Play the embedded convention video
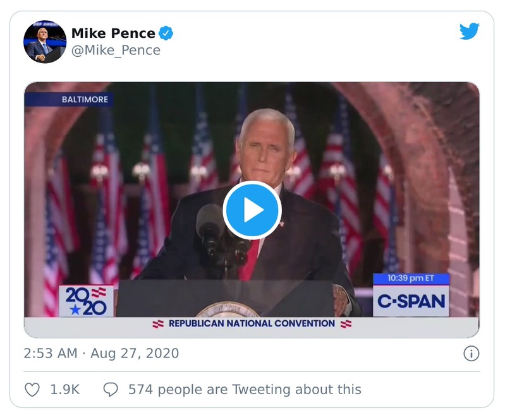The height and width of the screenshot is (420, 505). tap(252, 210)
